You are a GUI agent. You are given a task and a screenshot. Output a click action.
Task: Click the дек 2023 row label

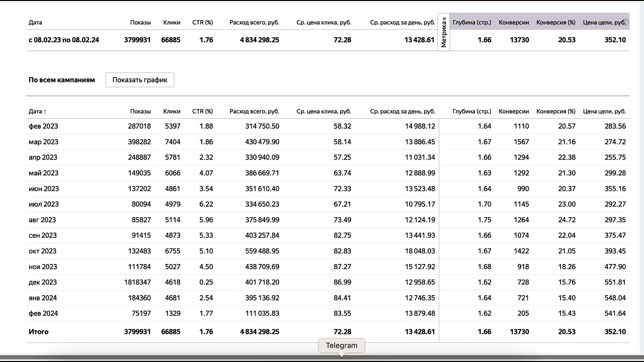(x=43, y=282)
